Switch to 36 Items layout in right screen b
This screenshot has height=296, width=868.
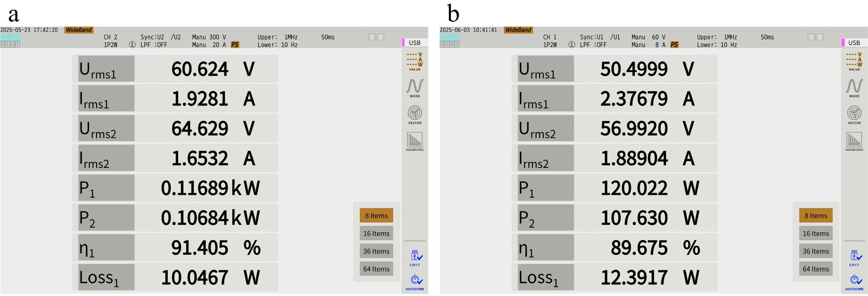[x=815, y=251]
